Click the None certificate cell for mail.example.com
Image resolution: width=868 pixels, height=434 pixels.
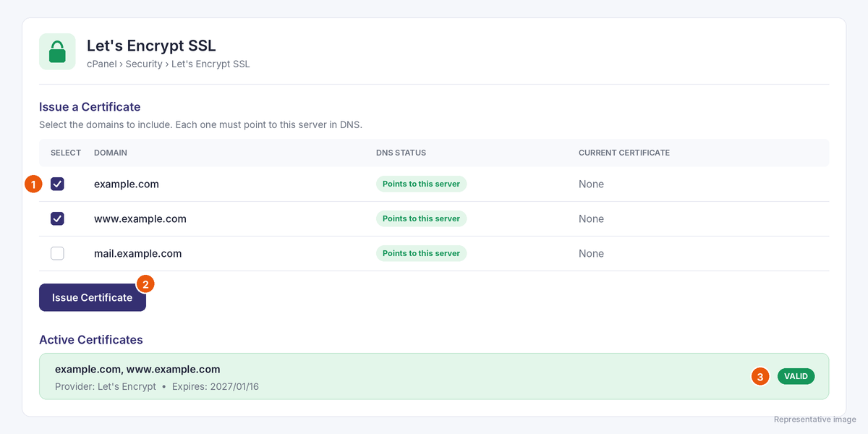tap(591, 253)
